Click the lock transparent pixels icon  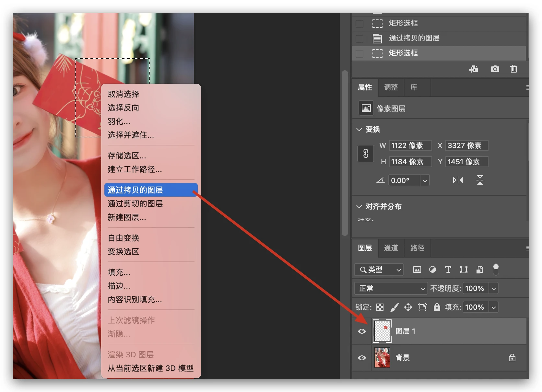pos(380,307)
